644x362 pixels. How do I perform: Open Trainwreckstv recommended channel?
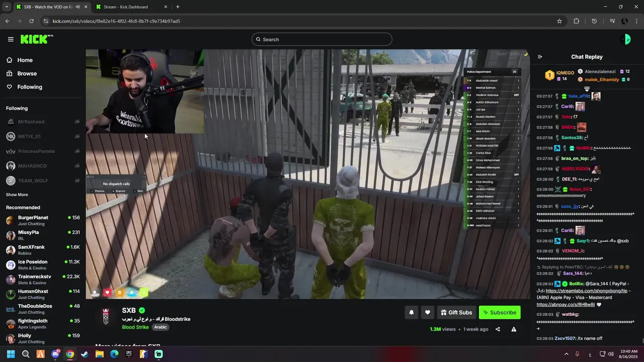tap(43, 280)
